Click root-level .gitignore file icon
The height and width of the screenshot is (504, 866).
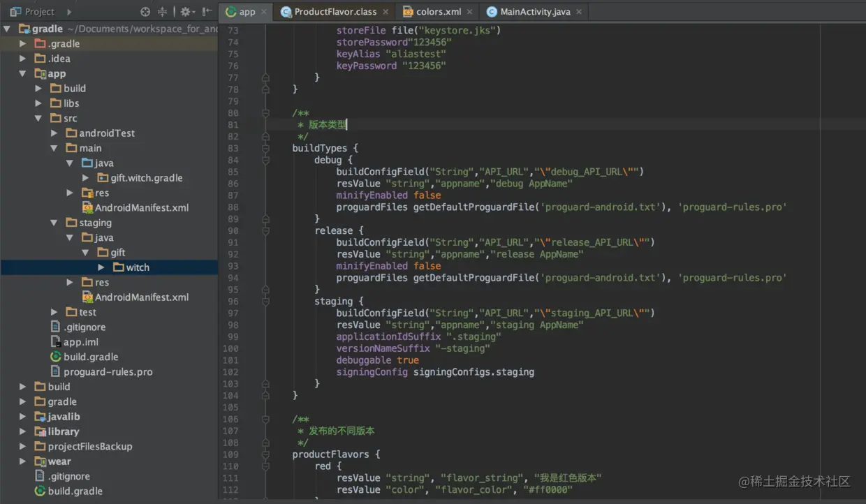[x=41, y=476]
